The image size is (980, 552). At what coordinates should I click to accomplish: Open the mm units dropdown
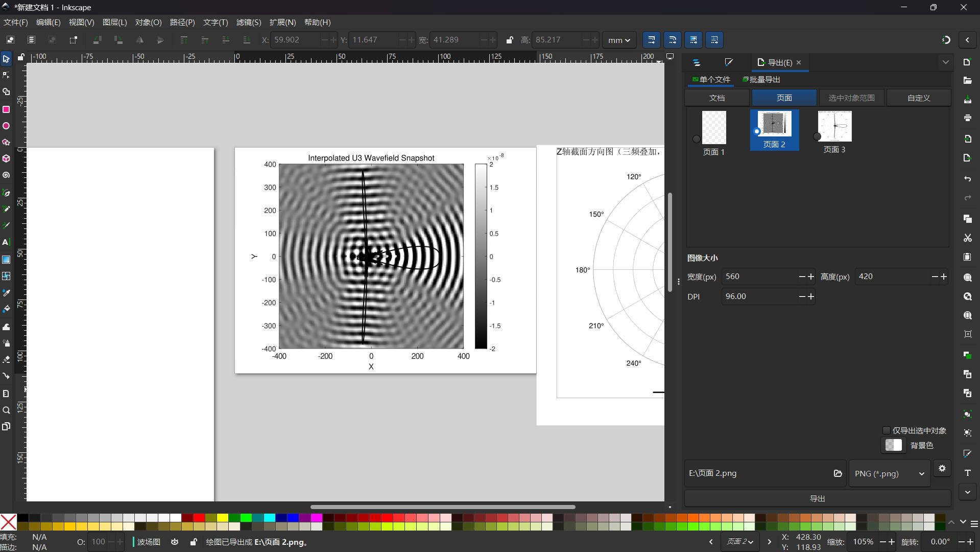point(619,40)
